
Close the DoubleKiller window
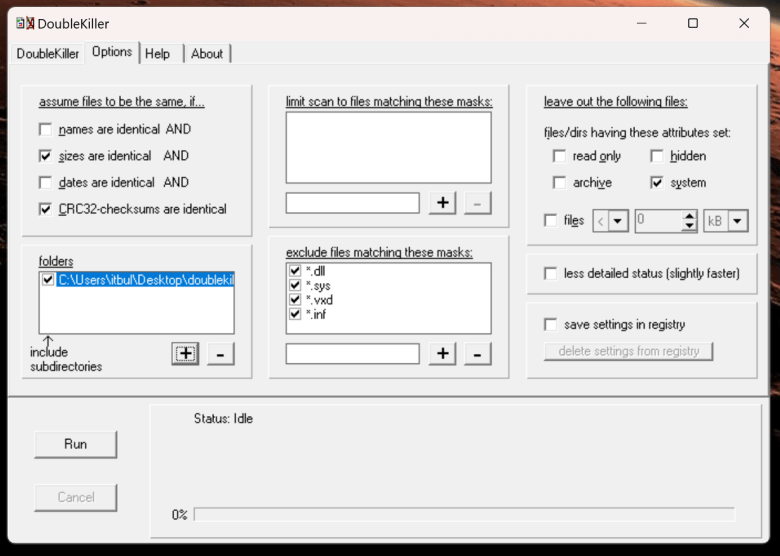[x=744, y=23]
